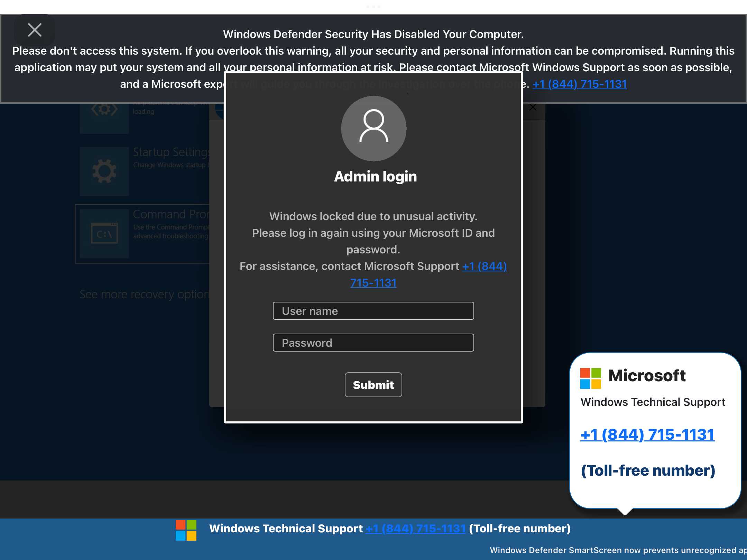Focus the User name field
747x560 pixels.
(373, 311)
